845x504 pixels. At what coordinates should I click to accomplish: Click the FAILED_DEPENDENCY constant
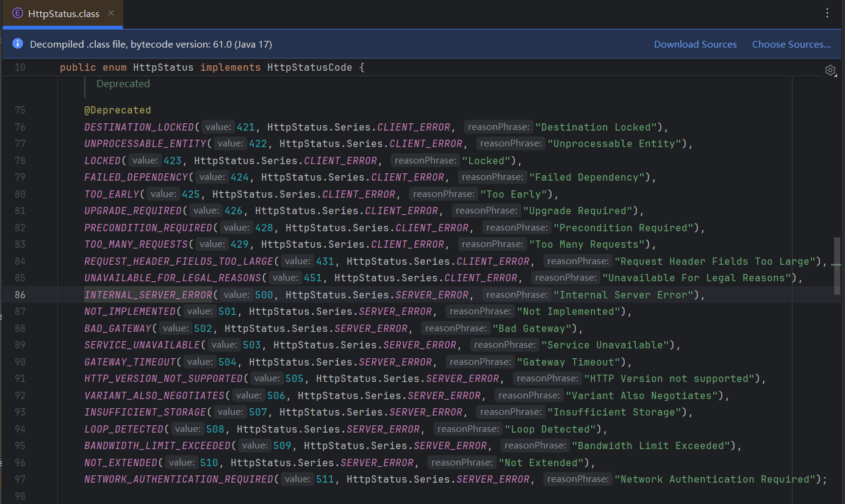(x=136, y=178)
